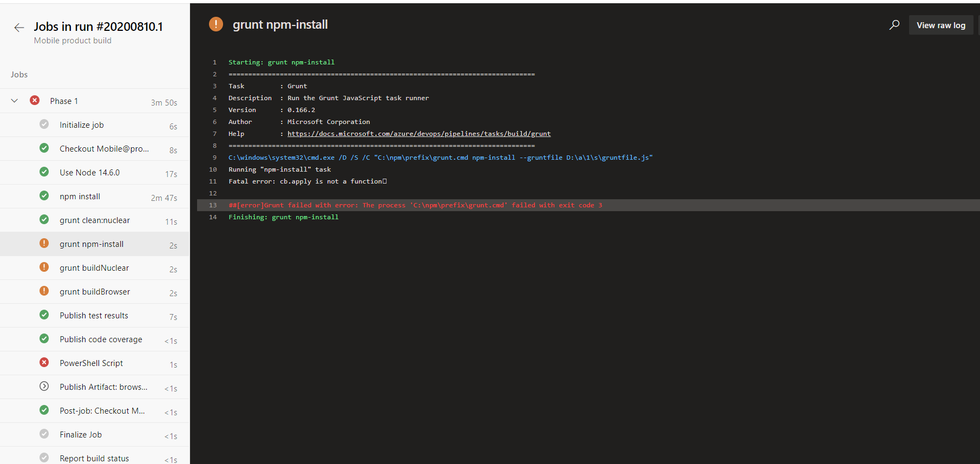Click orange warning icon beside grunt buildNuclear
This screenshot has height=464, width=980.
tap(44, 267)
